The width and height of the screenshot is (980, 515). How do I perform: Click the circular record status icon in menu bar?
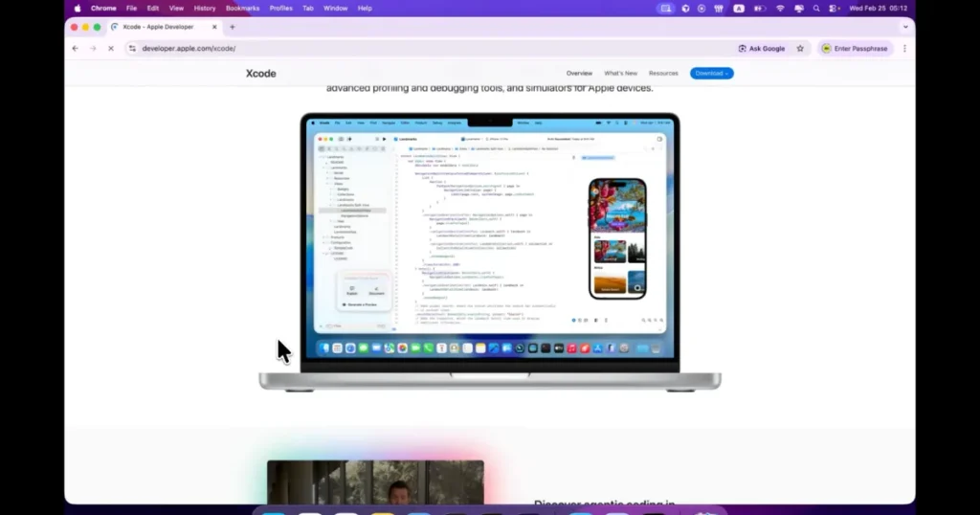pyautogui.click(x=702, y=8)
